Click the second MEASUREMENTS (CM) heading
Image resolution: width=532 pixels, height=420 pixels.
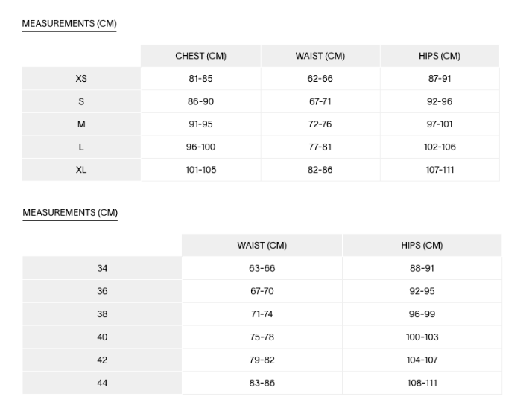click(x=70, y=213)
